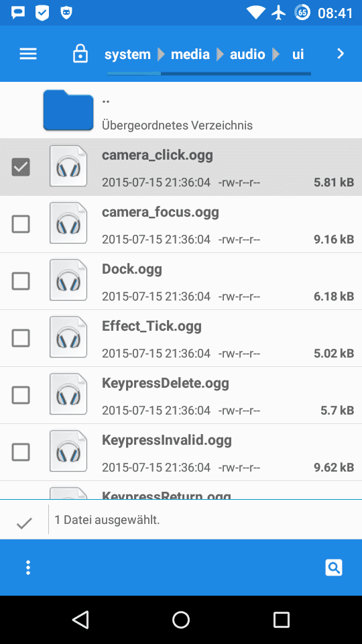Image resolution: width=362 pixels, height=644 pixels.
Task: Tap the '1 Datei ausgewählt.' selection text
Action: (x=107, y=519)
